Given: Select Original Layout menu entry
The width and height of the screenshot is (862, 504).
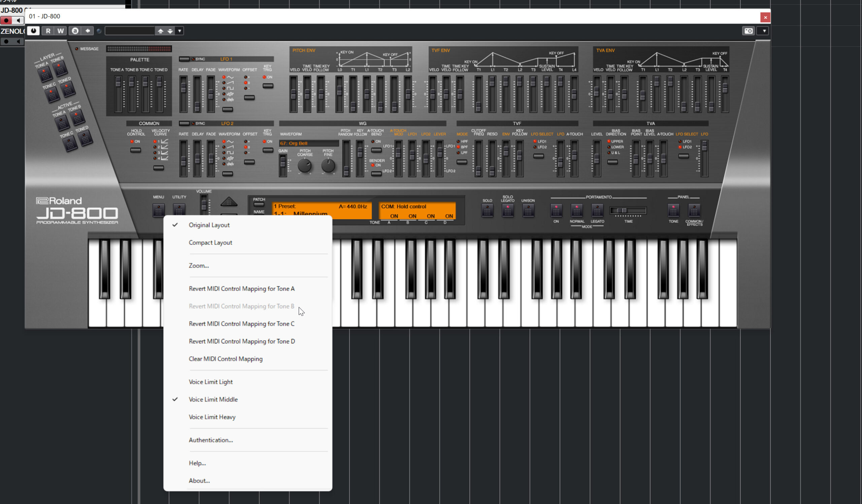Looking at the screenshot, I should tap(247, 225).
